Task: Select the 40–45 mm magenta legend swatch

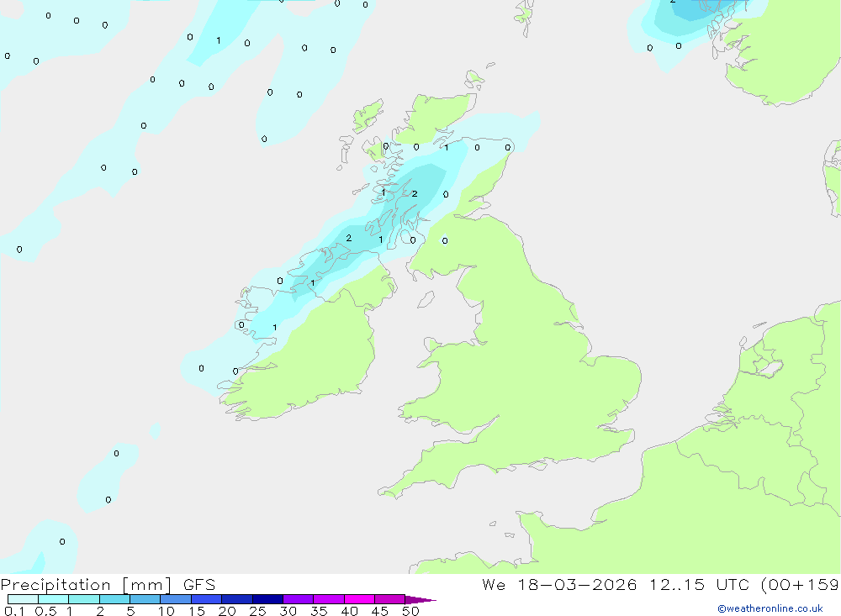Action: click(359, 599)
